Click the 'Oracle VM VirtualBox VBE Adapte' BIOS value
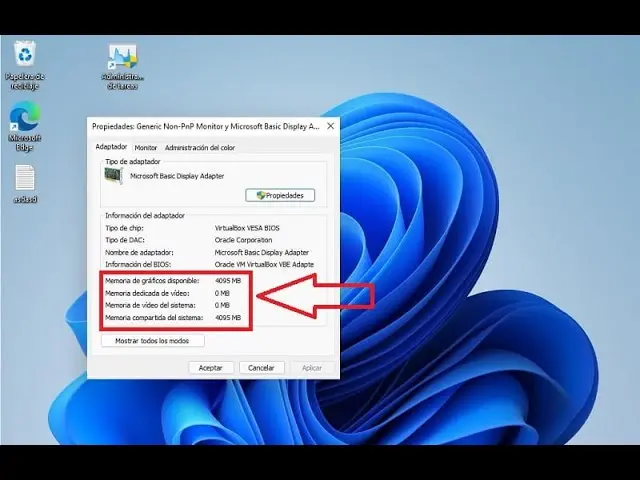This screenshot has height=480, width=640. (x=264, y=264)
